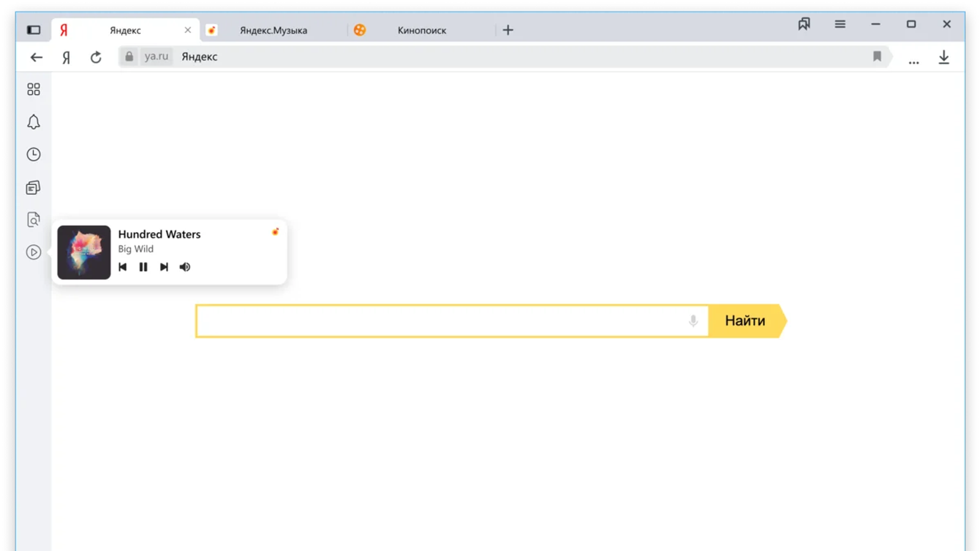
Task: Open the browser hamburger menu
Action: [x=840, y=24]
